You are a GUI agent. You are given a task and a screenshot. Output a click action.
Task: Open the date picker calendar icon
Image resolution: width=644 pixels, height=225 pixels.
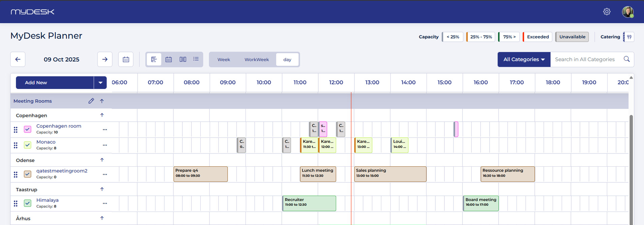point(126,59)
